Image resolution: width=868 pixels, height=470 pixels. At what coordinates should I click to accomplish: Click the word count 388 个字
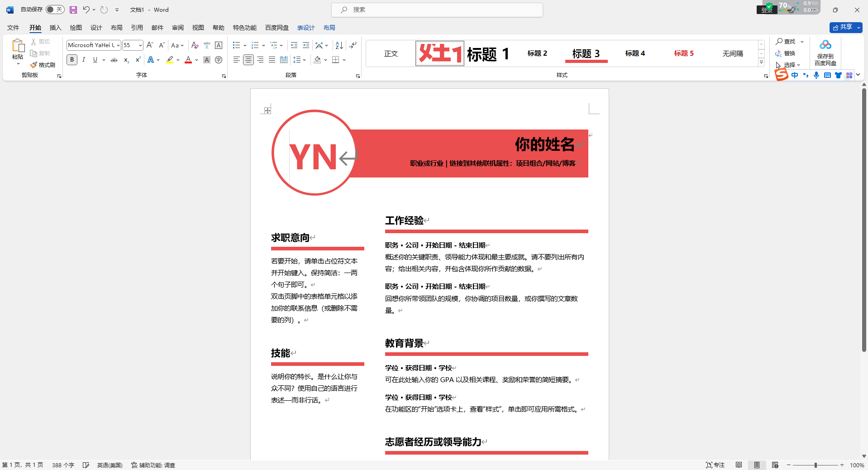(x=63, y=465)
